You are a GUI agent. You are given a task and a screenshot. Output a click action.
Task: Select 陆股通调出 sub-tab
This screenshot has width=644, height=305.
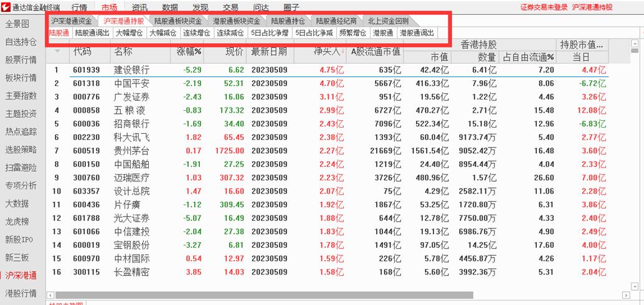[92, 33]
